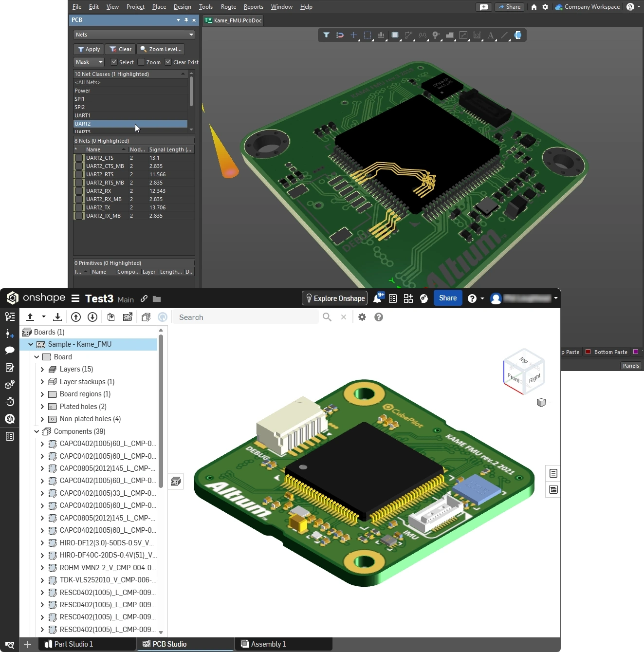Open the Altium Route menu
Image resolution: width=644 pixels, height=652 pixels.
click(x=228, y=7)
